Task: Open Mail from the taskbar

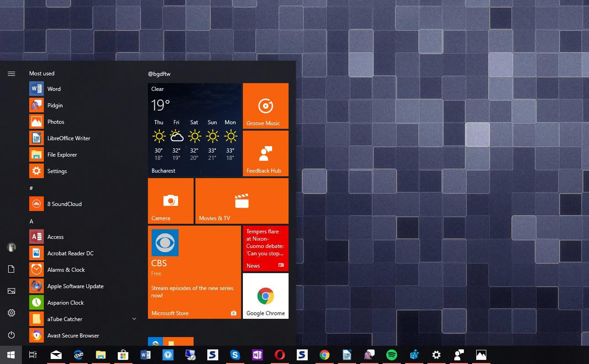Action: [x=56, y=355]
